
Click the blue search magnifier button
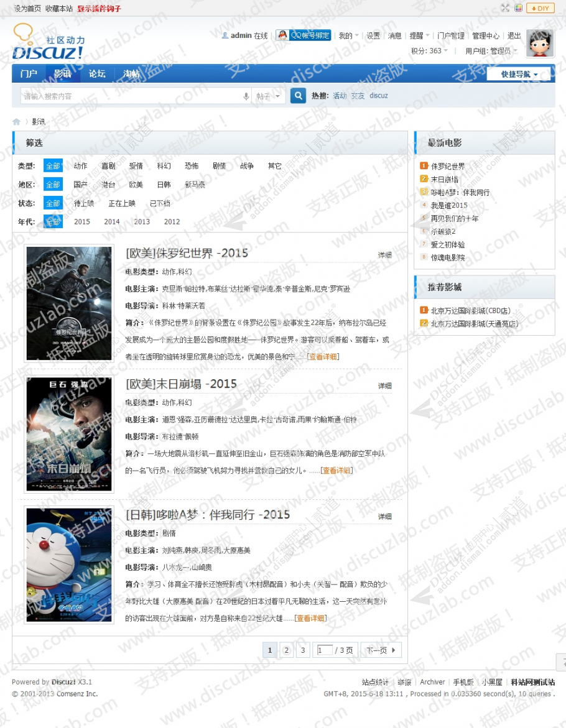(298, 96)
